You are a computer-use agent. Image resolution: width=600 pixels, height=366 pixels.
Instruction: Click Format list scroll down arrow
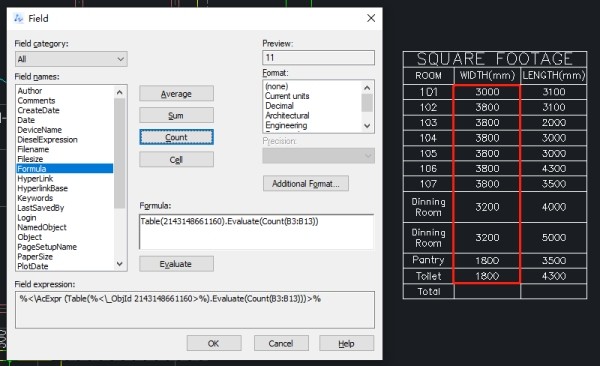click(367, 126)
